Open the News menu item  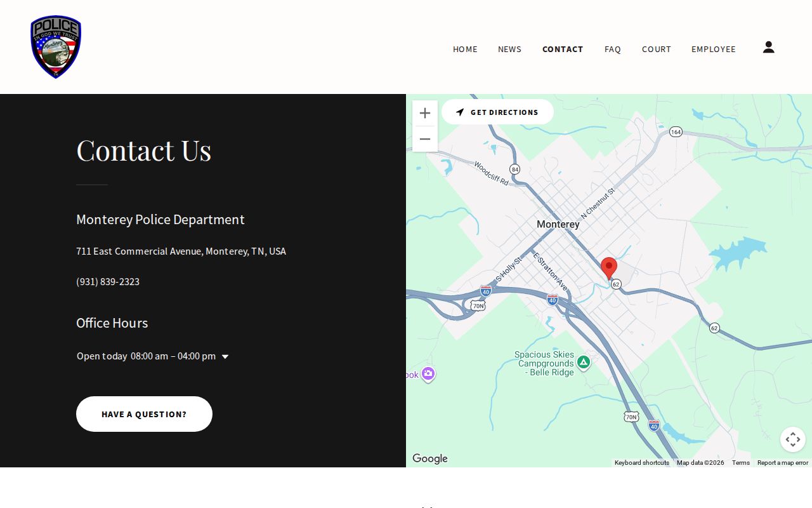[x=509, y=49]
